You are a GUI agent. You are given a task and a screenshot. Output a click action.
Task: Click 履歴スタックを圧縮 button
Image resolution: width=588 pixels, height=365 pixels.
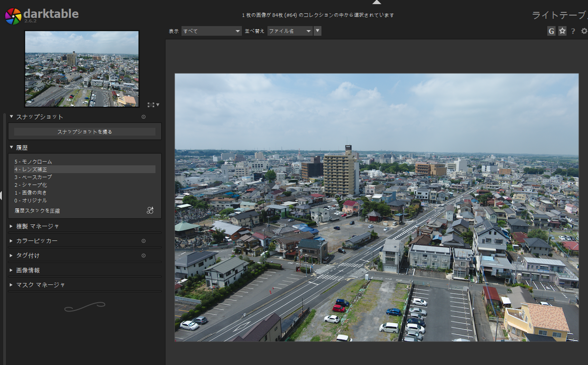[x=37, y=210]
